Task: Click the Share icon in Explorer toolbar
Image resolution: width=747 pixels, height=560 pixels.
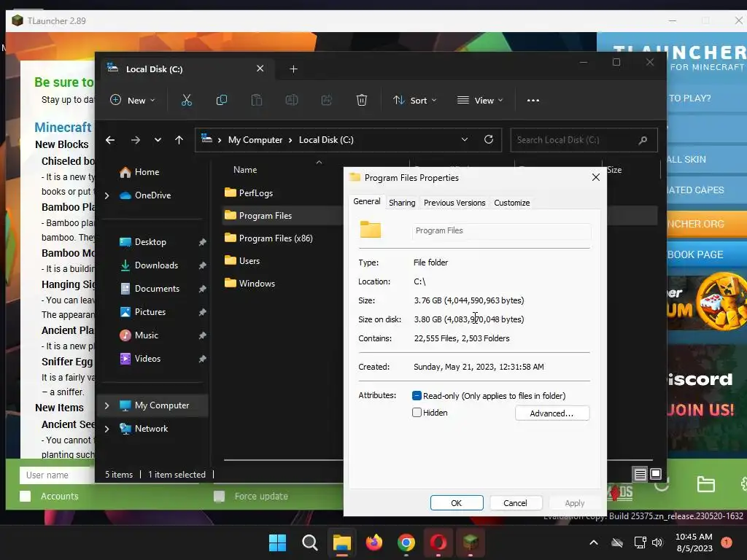Action: click(326, 100)
